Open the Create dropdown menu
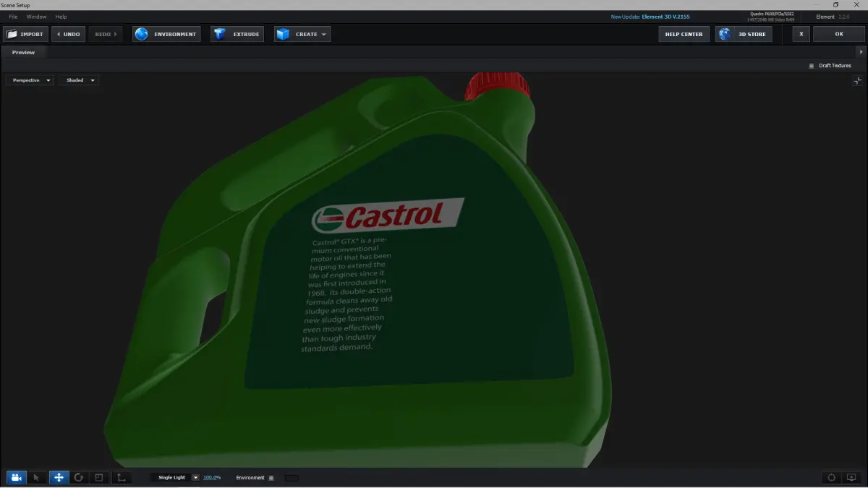This screenshot has height=488, width=868. coord(302,34)
